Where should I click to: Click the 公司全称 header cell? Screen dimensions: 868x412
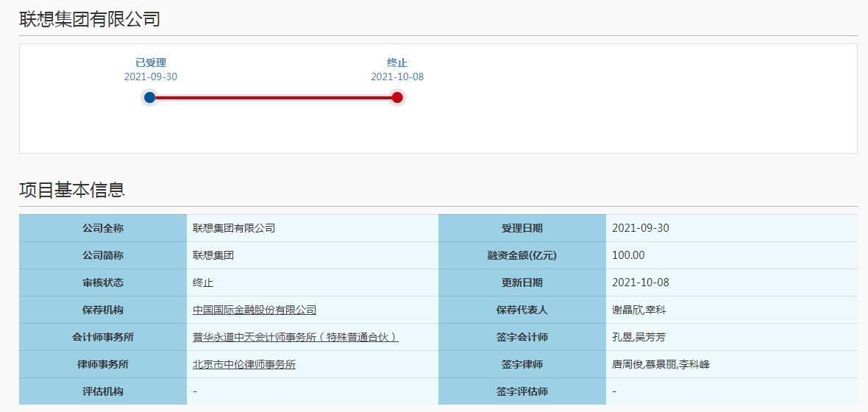[103, 228]
